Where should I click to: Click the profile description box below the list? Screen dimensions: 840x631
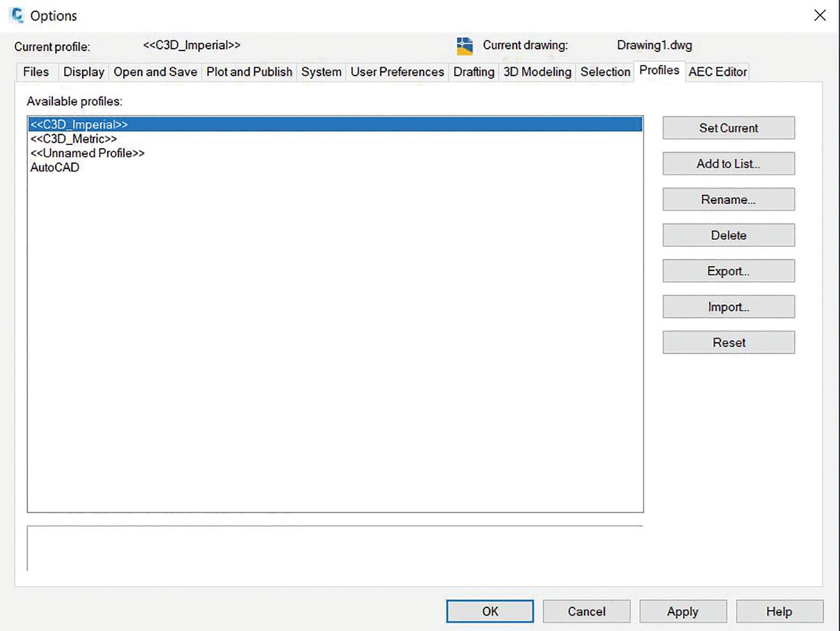tap(335, 548)
